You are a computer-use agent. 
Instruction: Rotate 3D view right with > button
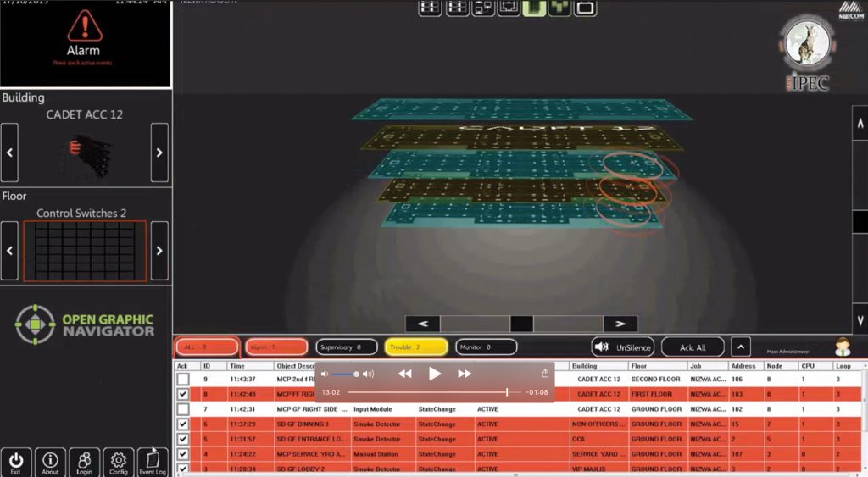(620, 324)
